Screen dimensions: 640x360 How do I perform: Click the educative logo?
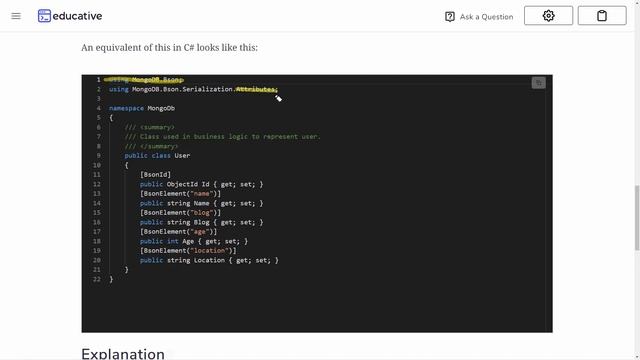coord(70,16)
